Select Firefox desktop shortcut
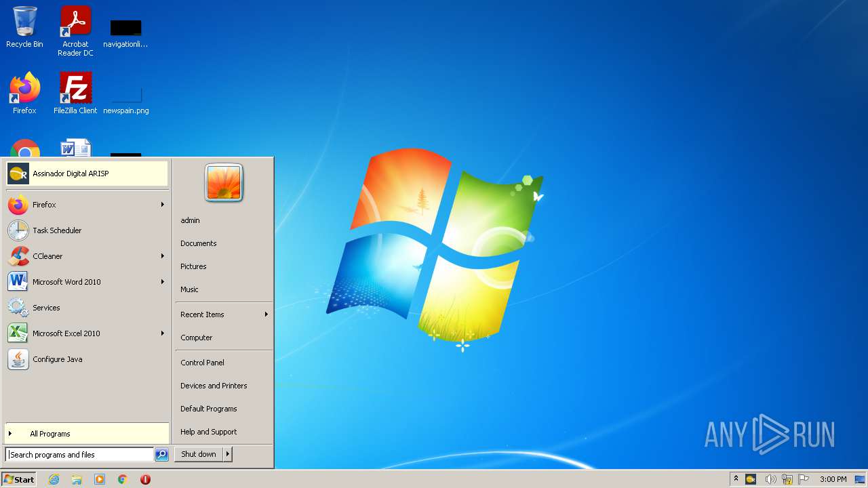Screen dimensions: 868x488 (24, 94)
